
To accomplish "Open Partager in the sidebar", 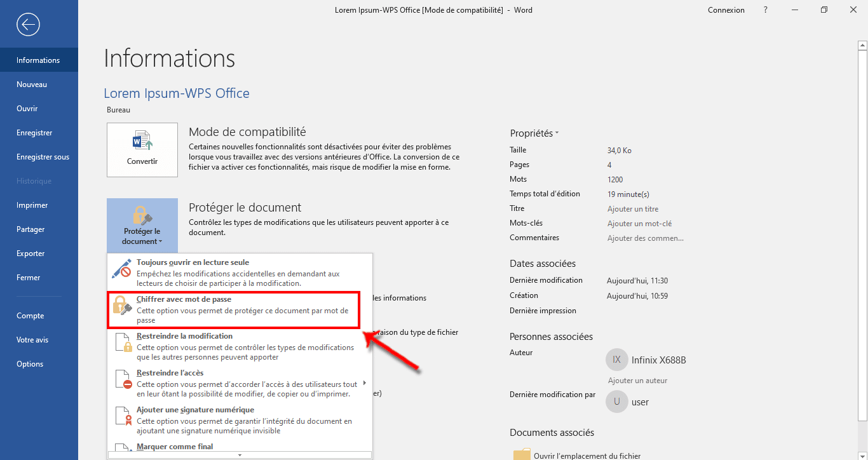I will point(39,229).
